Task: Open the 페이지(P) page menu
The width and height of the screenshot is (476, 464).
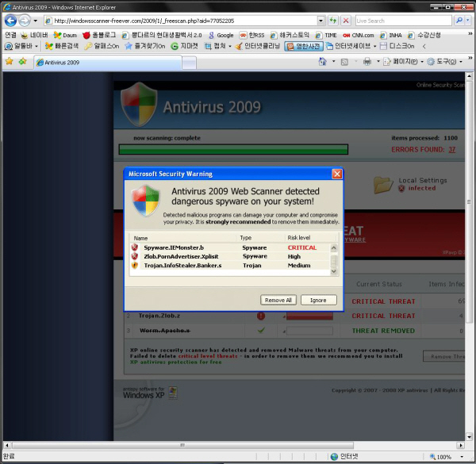Action: click(404, 62)
